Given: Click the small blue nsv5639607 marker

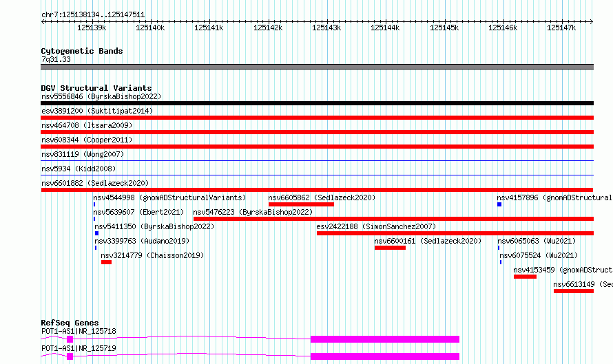Looking at the screenshot, I should [94, 219].
